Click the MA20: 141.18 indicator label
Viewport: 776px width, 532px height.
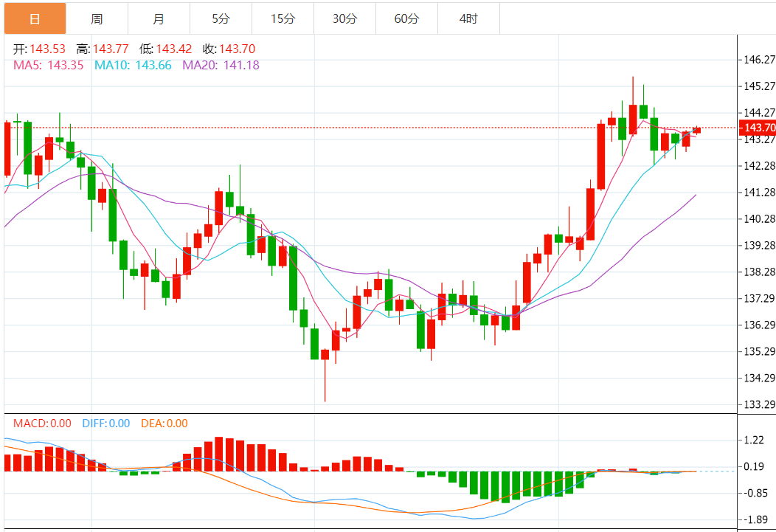tap(221, 66)
